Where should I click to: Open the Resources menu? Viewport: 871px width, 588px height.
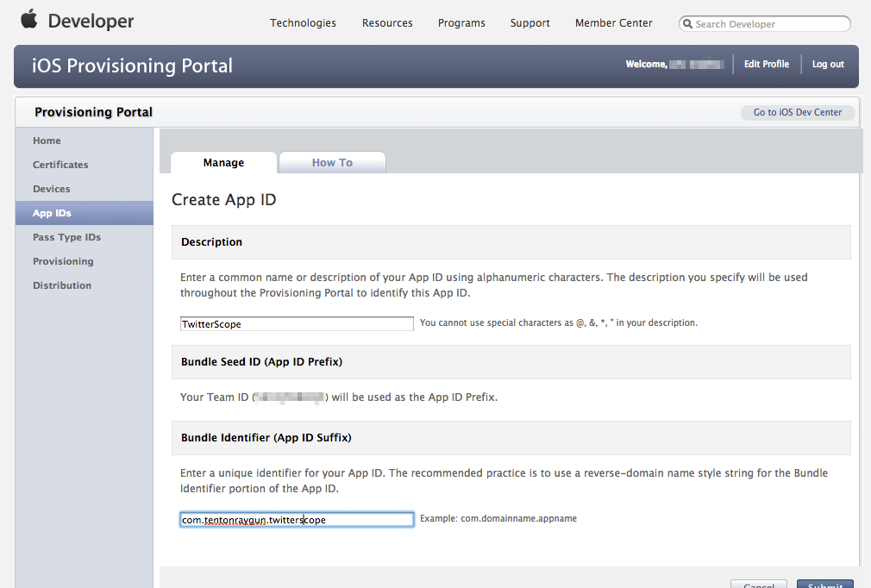[387, 22]
